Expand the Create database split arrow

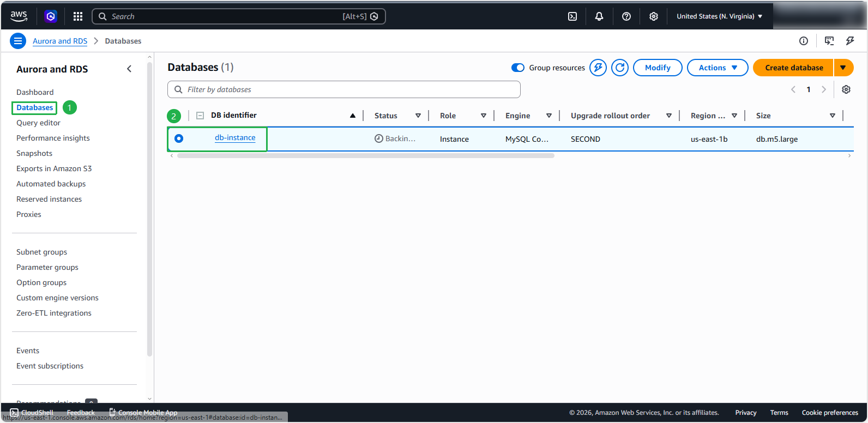843,68
